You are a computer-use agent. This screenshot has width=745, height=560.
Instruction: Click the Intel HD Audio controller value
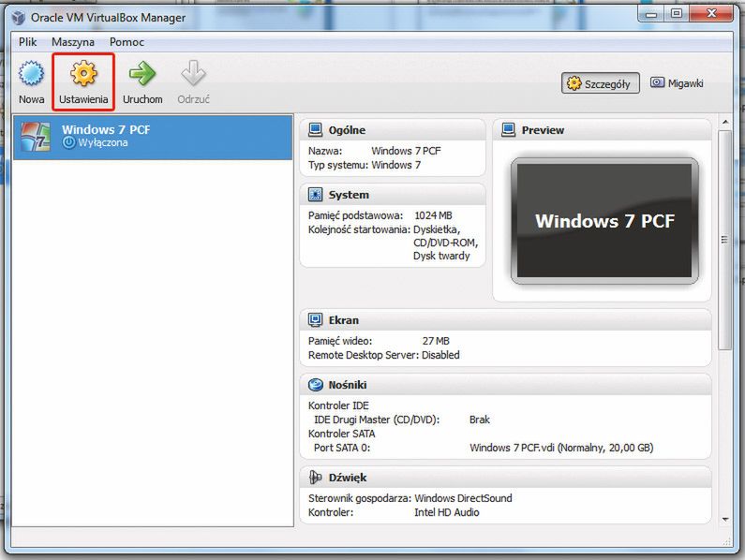[447, 512]
